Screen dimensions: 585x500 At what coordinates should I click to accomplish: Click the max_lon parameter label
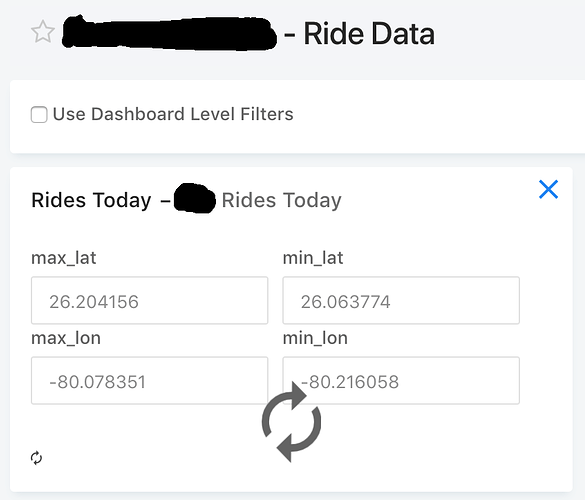click(x=66, y=338)
